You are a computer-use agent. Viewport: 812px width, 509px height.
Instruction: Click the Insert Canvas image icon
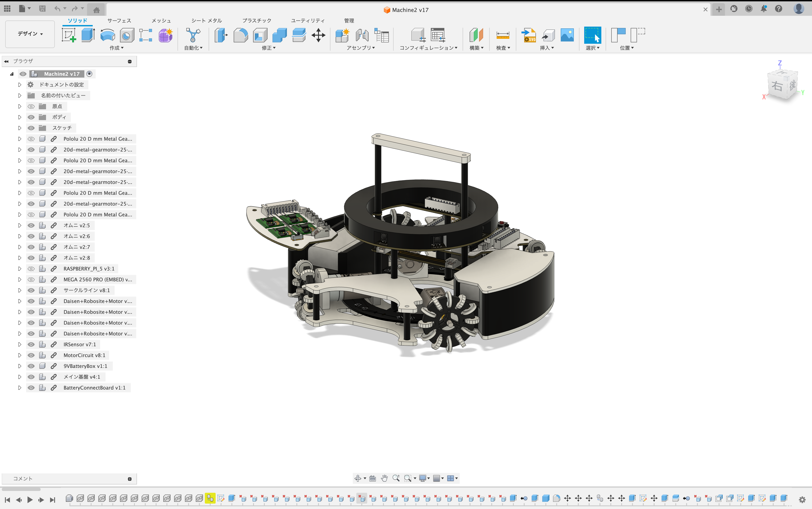tap(567, 35)
